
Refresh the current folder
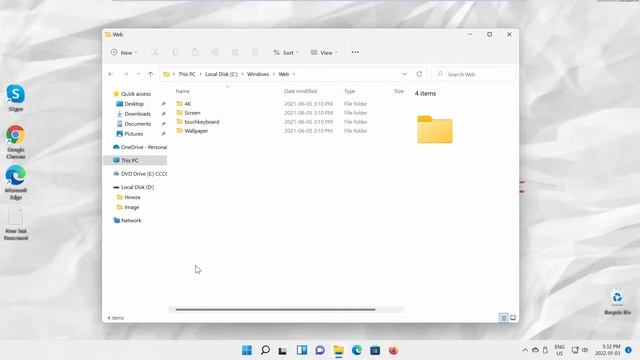click(x=419, y=74)
